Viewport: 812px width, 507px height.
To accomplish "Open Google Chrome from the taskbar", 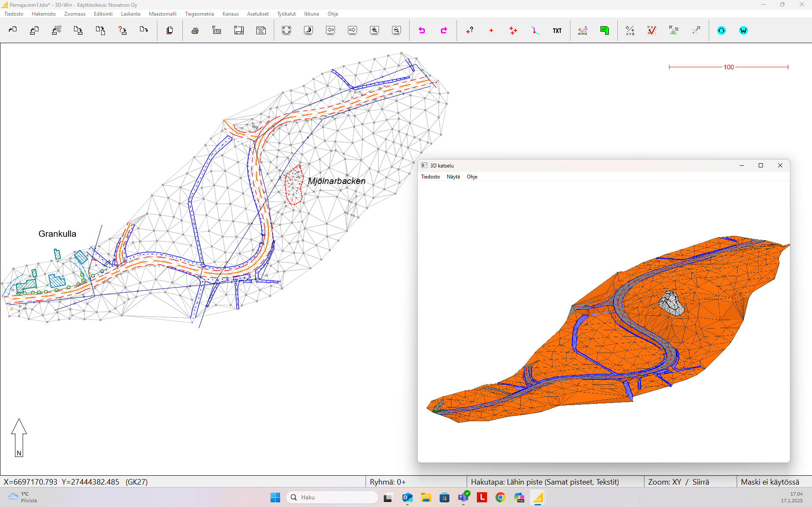I will 501,497.
